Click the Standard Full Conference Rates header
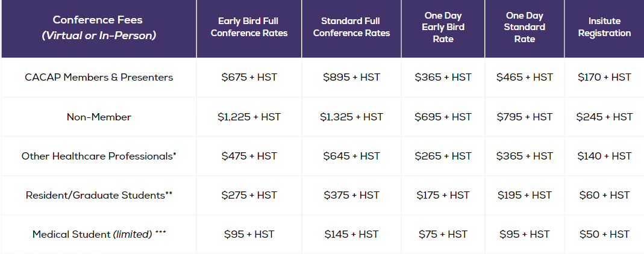This screenshot has height=254, width=644. (351, 27)
